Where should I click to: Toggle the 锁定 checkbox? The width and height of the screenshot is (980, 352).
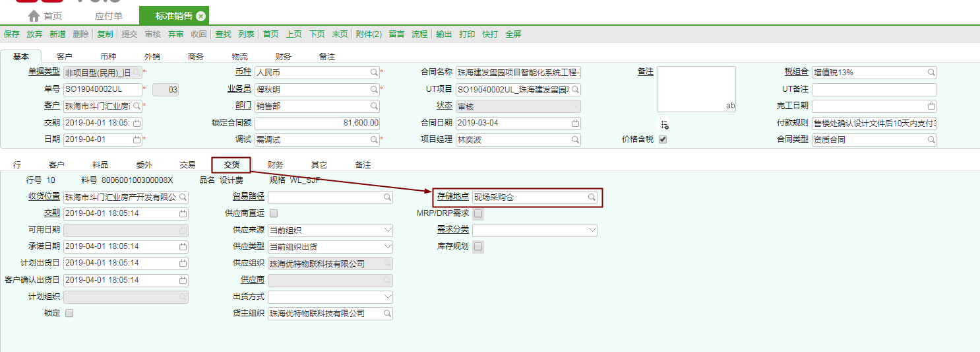pos(69,313)
